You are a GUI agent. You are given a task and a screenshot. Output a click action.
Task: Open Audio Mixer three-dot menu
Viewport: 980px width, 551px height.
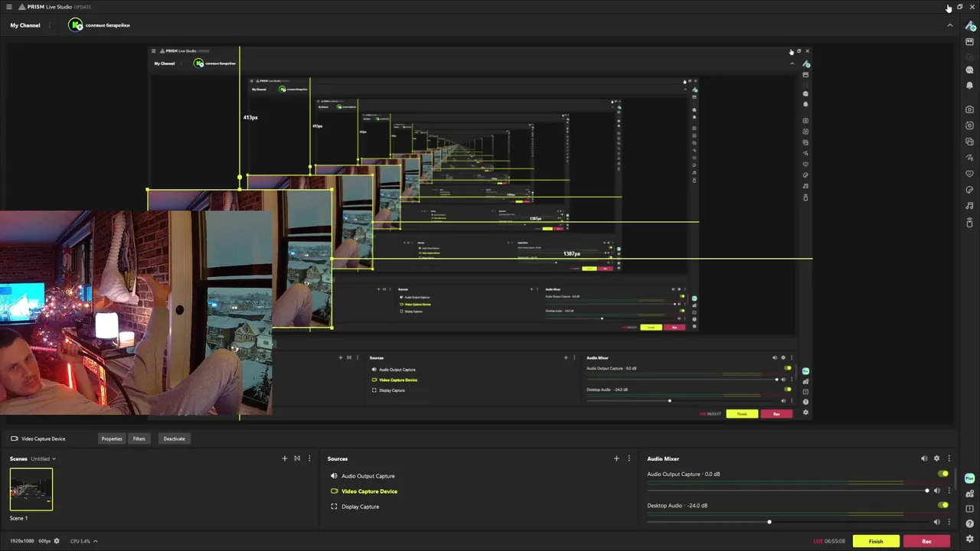(x=949, y=458)
